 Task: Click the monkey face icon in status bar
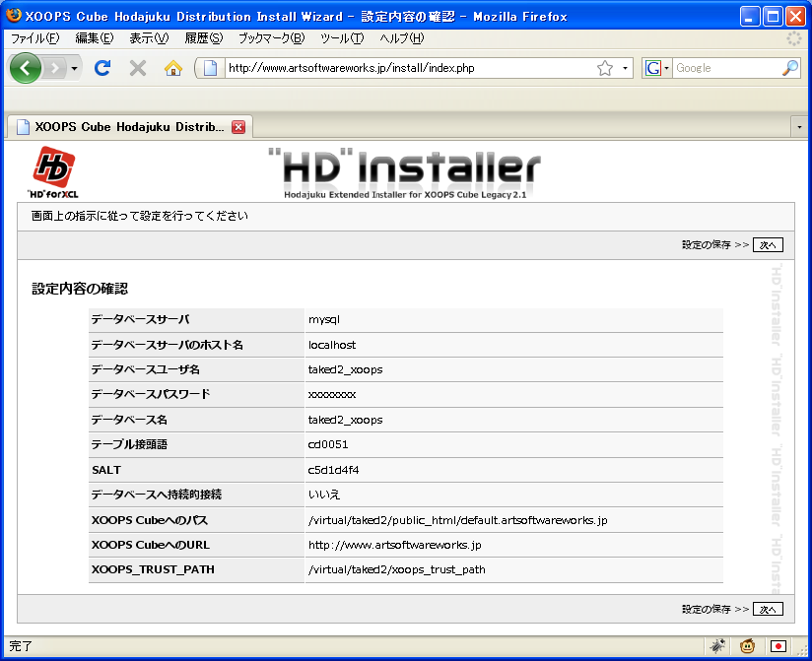[x=748, y=646]
